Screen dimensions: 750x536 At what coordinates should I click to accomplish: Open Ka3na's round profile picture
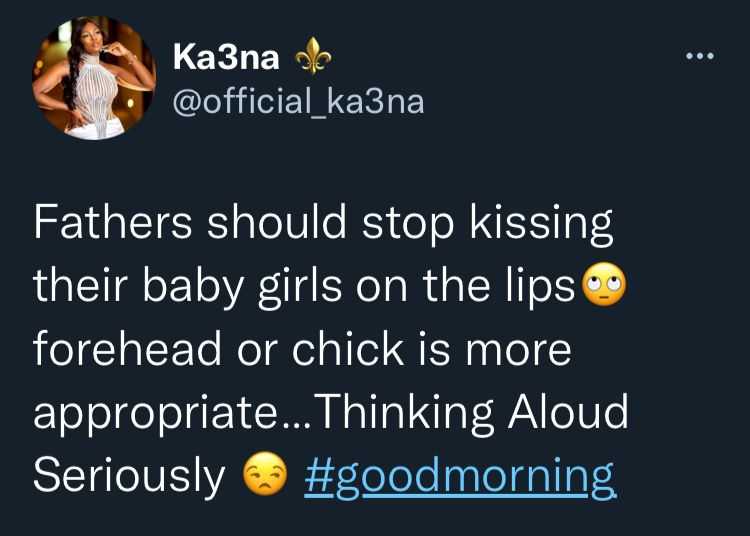tap(94, 78)
